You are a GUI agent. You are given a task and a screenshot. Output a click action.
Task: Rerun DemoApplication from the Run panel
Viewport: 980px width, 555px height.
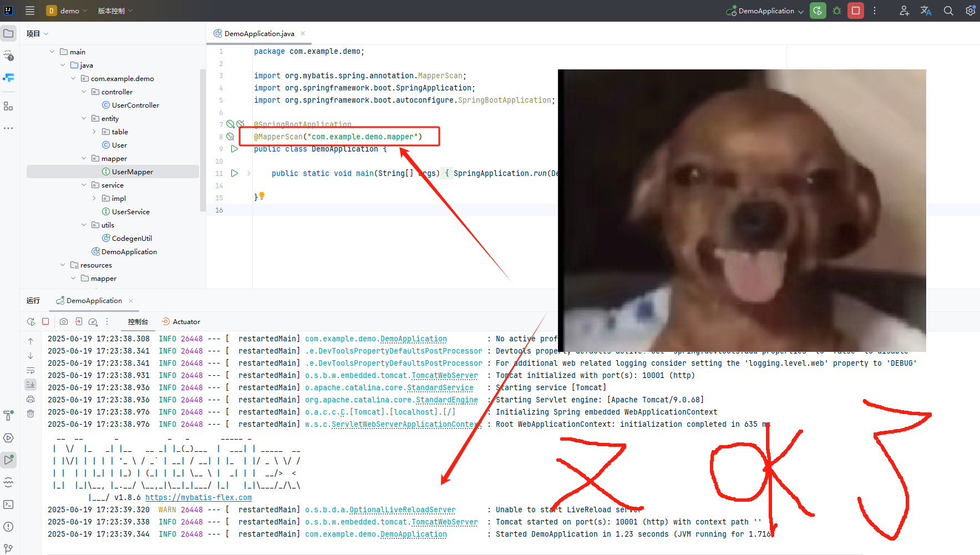(x=31, y=321)
